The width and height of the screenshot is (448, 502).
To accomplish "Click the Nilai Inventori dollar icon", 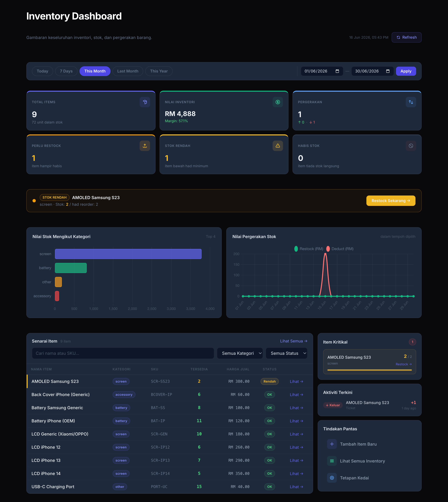I will click(x=278, y=102).
